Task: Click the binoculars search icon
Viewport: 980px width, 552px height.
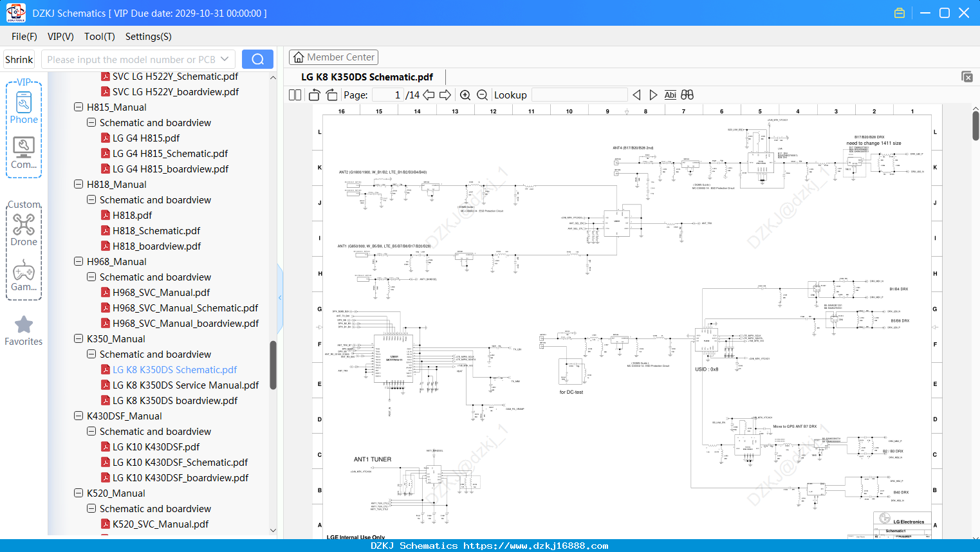Action: (x=687, y=95)
